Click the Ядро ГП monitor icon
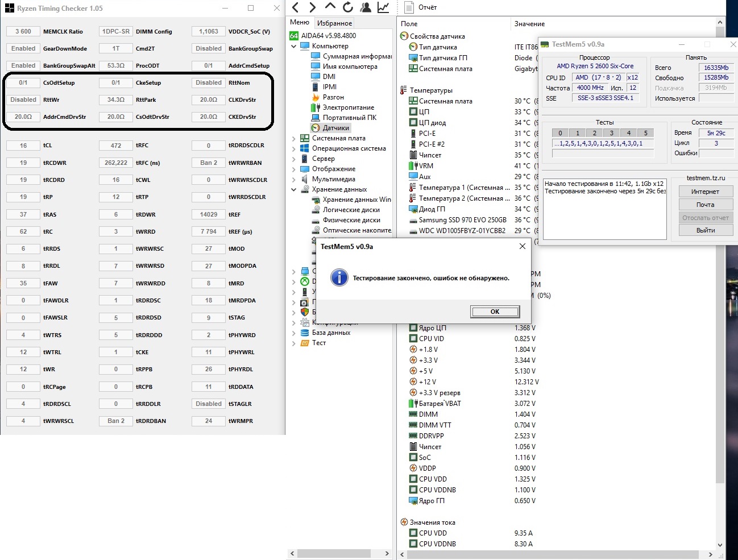The height and width of the screenshot is (560, 738). (413, 501)
